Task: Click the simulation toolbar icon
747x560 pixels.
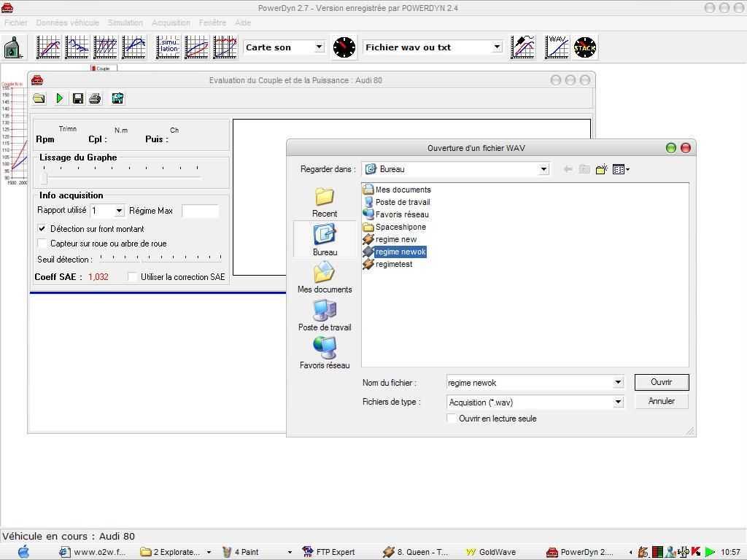Action: (x=169, y=47)
